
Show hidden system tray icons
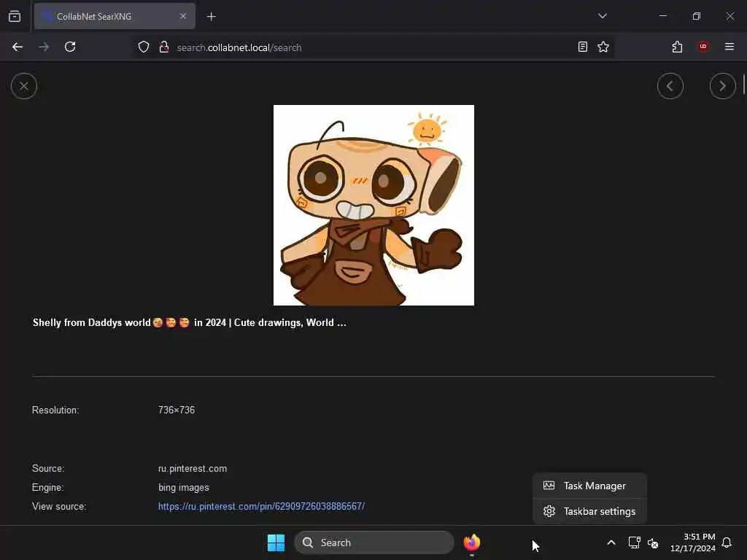pyautogui.click(x=611, y=542)
